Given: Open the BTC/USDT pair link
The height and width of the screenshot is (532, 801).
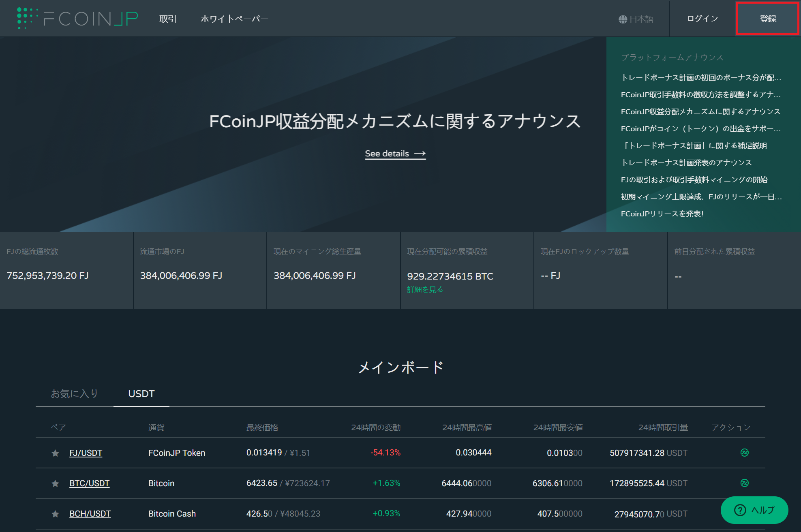Looking at the screenshot, I should (89, 483).
